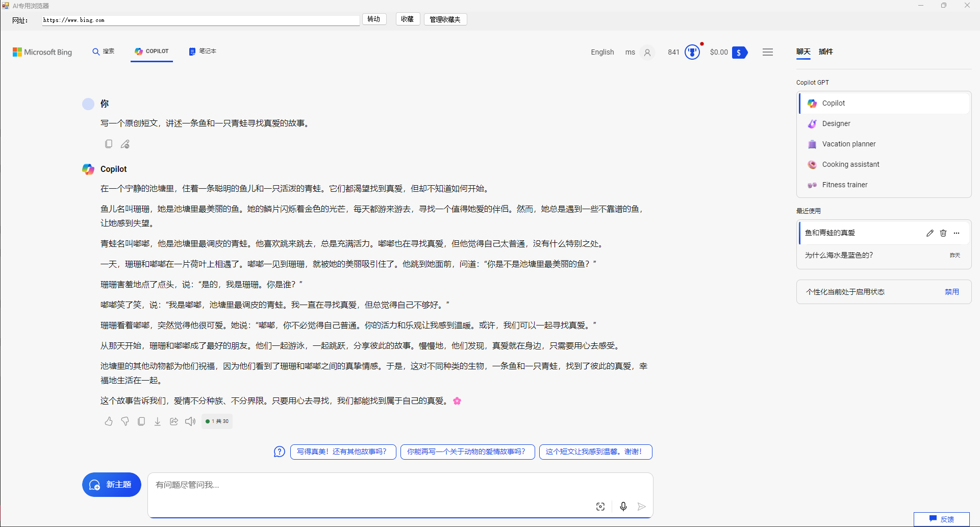Like the Copilot response
This screenshot has height=527, width=980.
tap(109, 421)
